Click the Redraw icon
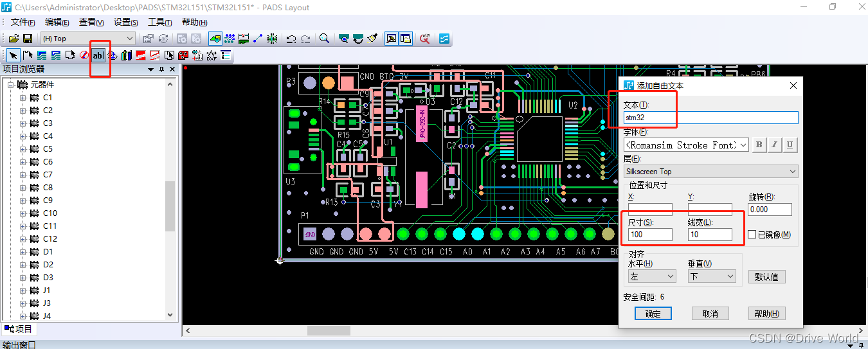868x349 pixels. click(372, 39)
